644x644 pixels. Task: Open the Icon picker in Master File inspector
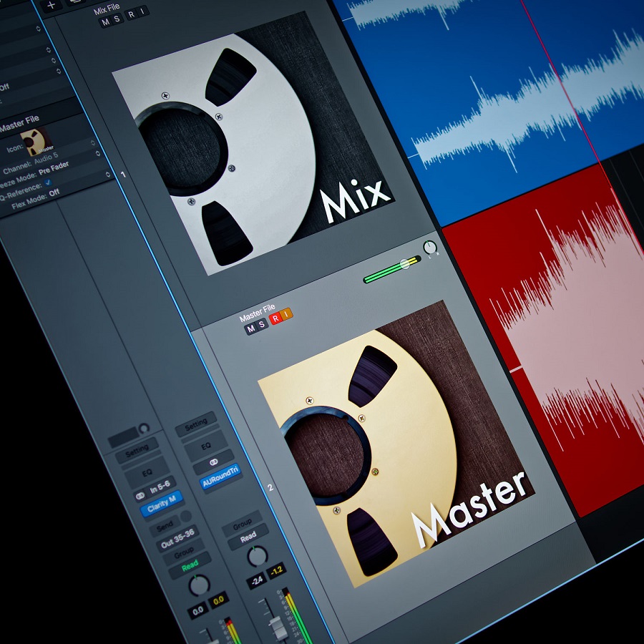click(x=38, y=142)
